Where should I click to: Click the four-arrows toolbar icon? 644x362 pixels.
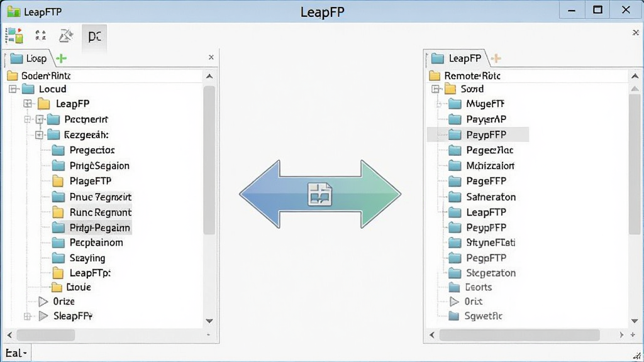tap(40, 36)
